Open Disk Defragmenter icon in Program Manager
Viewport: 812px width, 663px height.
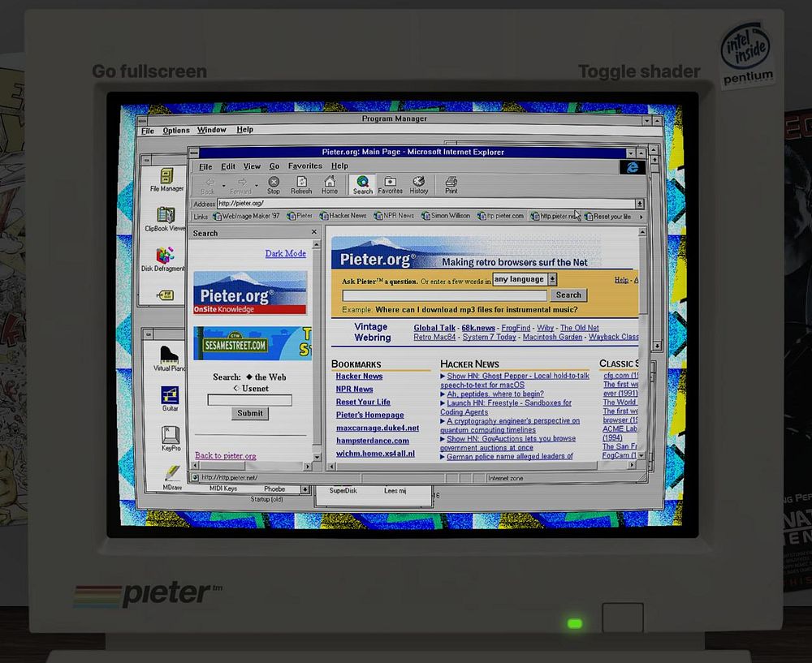tap(163, 259)
